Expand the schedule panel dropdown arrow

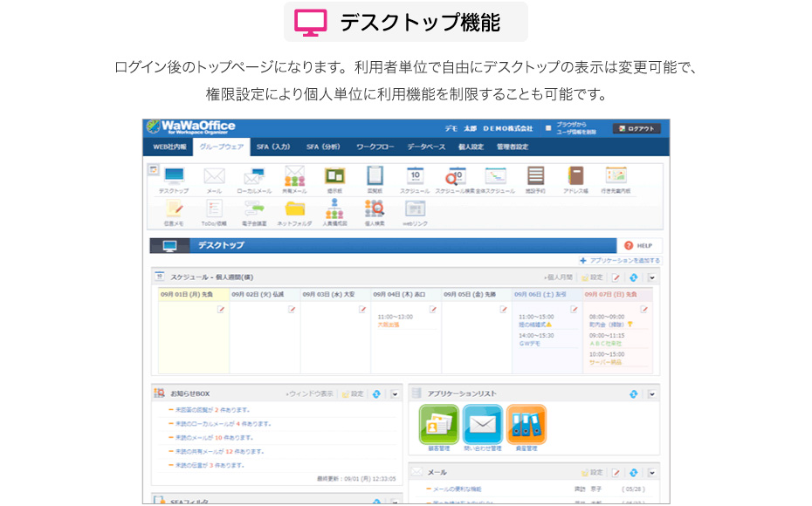[651, 277]
